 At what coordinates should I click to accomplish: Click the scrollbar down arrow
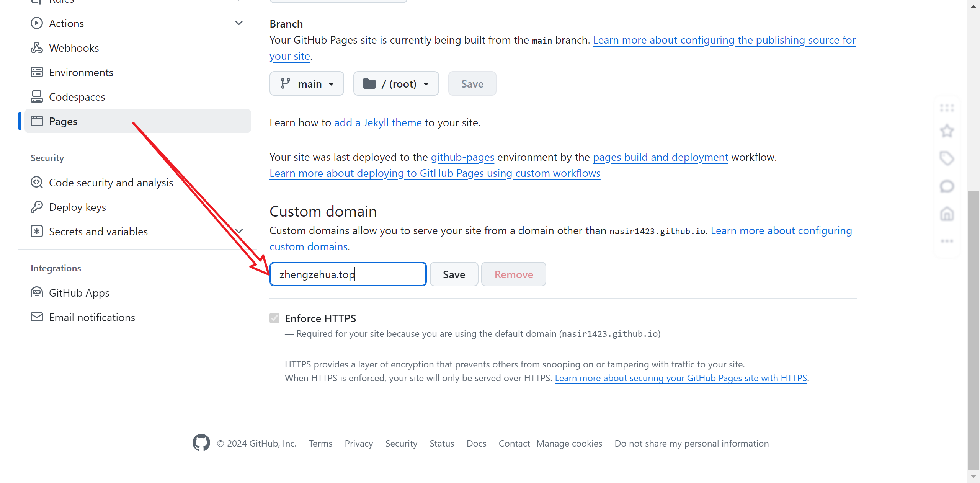click(x=973, y=476)
